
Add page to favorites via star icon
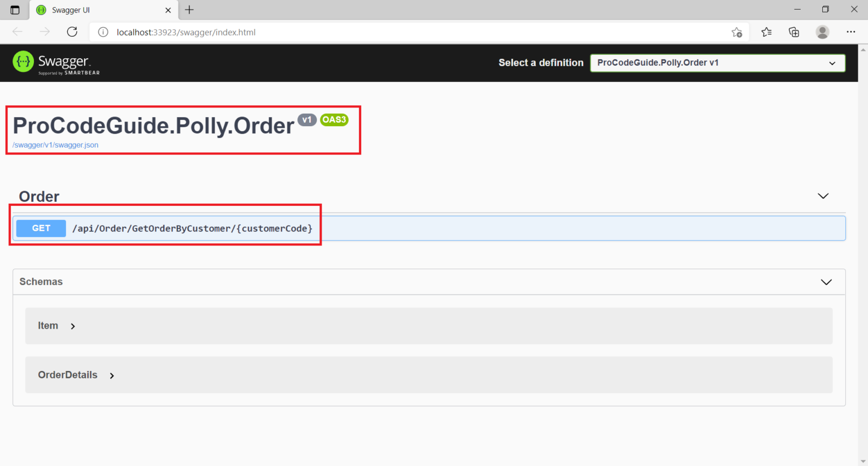(737, 32)
